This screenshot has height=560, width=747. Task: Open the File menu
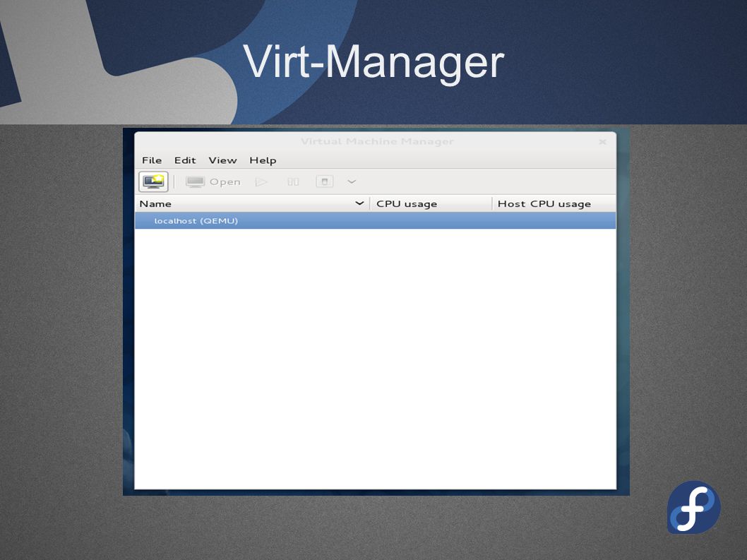[x=152, y=160]
